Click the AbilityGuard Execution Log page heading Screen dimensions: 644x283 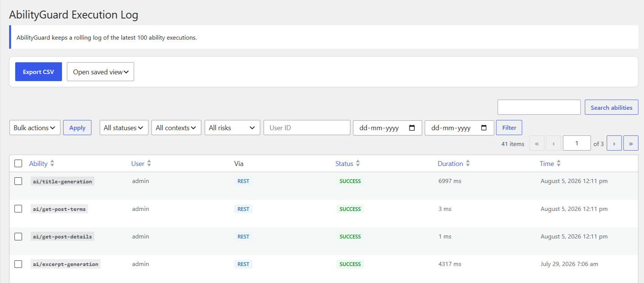pos(74,15)
